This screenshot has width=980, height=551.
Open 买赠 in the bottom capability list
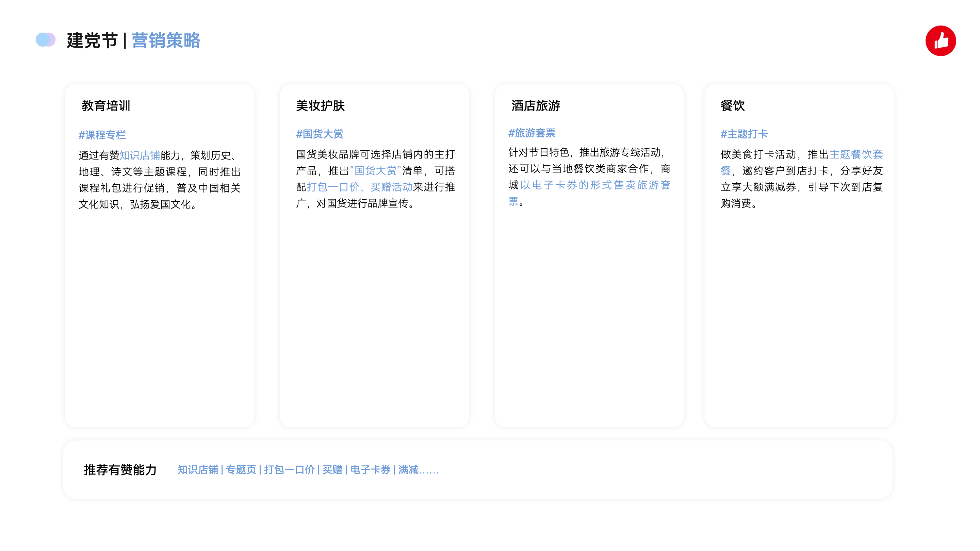tap(332, 470)
